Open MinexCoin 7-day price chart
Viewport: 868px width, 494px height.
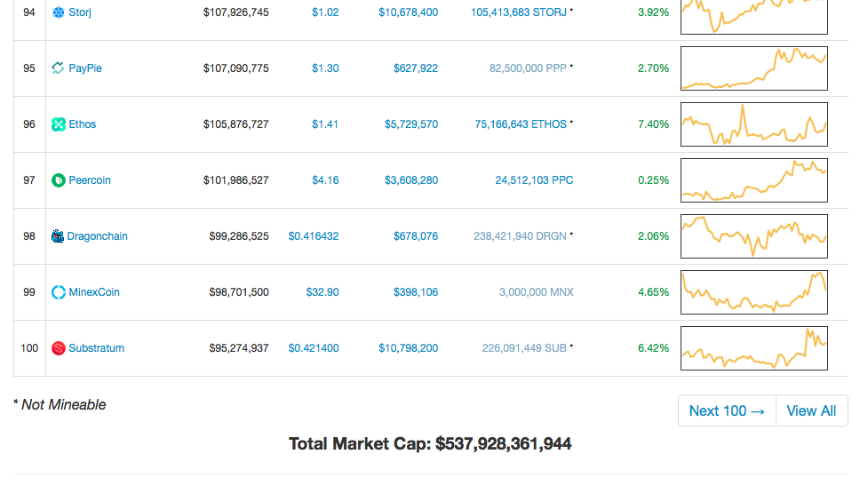click(x=754, y=291)
